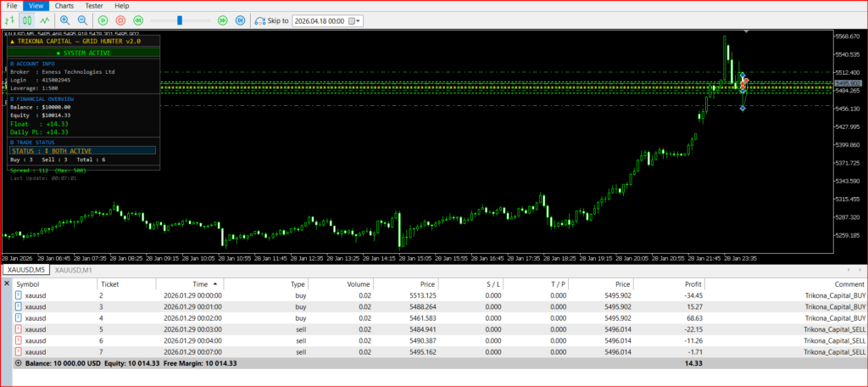Click the sell order icon for ticket 5

tap(19, 329)
